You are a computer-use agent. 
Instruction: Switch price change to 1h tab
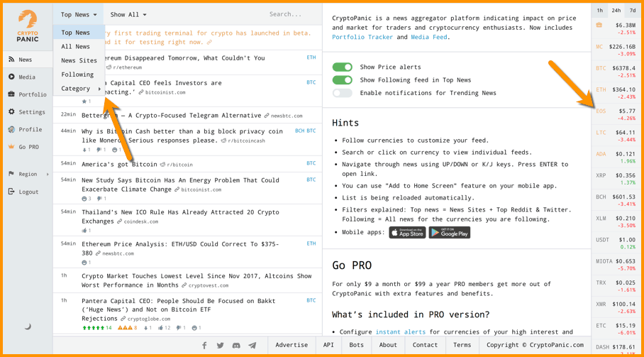click(x=599, y=11)
